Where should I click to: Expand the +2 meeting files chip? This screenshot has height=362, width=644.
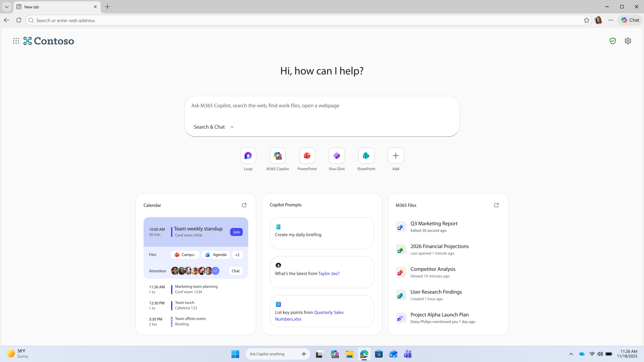pos(237,255)
